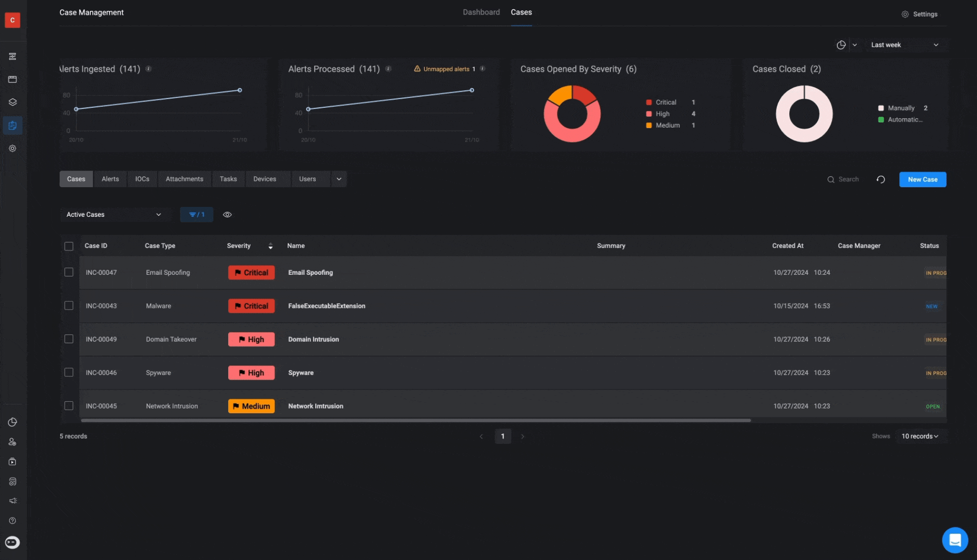Select the checkbox for INC-00049
This screenshot has height=560, width=977.
point(68,339)
